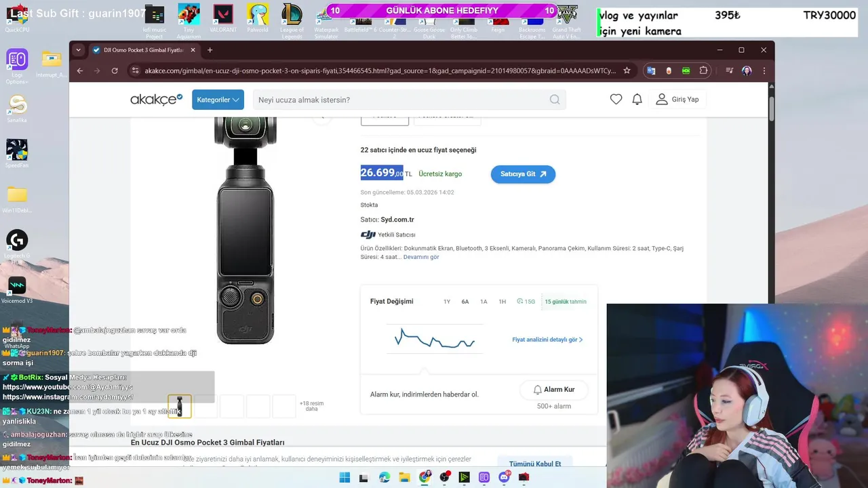
Task: Open the +18 resim daha gallery link
Action: pos(311,406)
